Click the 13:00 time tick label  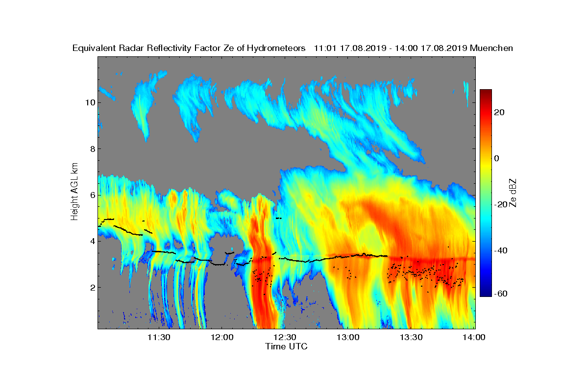point(348,338)
